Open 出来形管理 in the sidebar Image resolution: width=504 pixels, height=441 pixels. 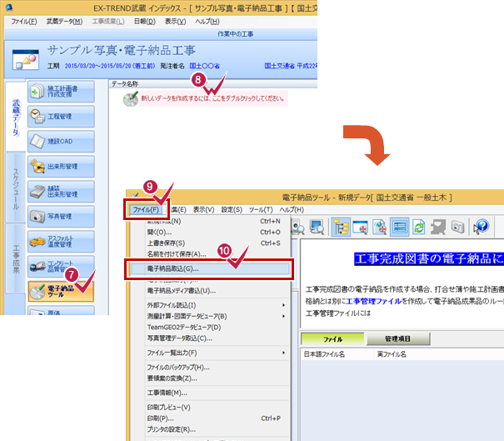(x=61, y=167)
